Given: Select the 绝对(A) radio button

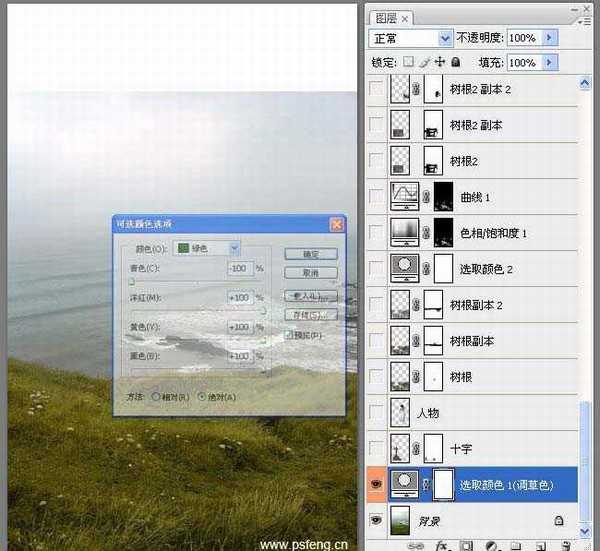Looking at the screenshot, I should pos(202,396).
